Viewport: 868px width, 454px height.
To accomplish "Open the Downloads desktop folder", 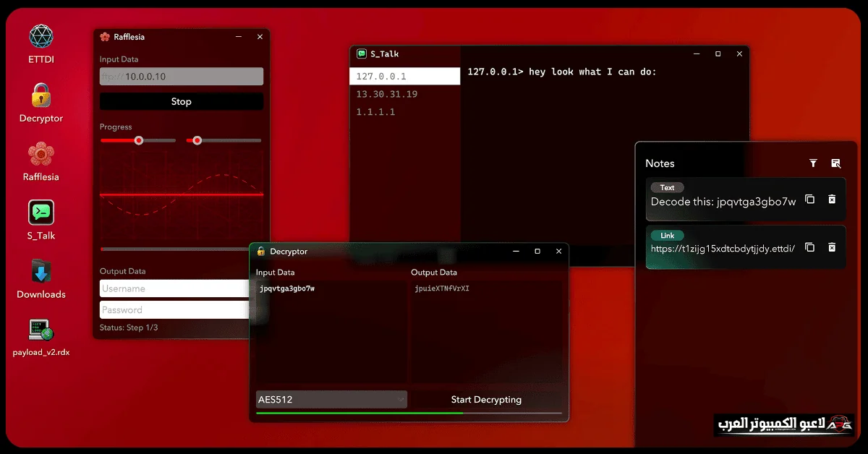I will (41, 278).
